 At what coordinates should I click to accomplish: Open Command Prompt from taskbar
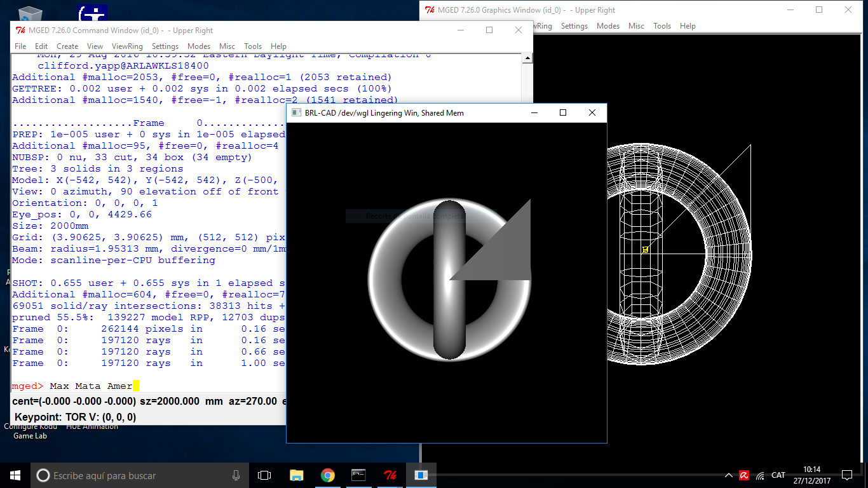pyautogui.click(x=358, y=475)
